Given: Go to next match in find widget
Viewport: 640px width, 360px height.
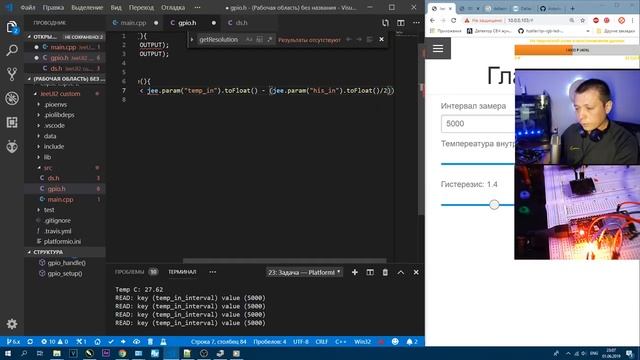Looking at the screenshot, I should [x=359, y=40].
